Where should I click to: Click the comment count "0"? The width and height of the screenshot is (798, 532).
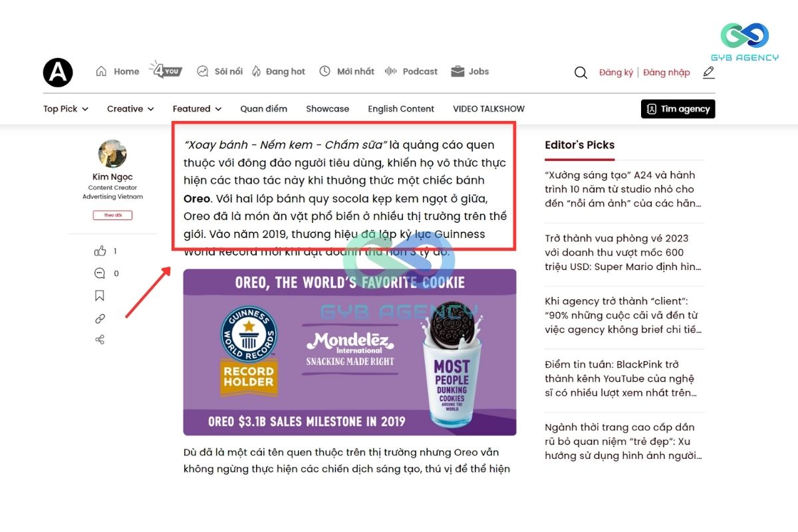pos(116,273)
